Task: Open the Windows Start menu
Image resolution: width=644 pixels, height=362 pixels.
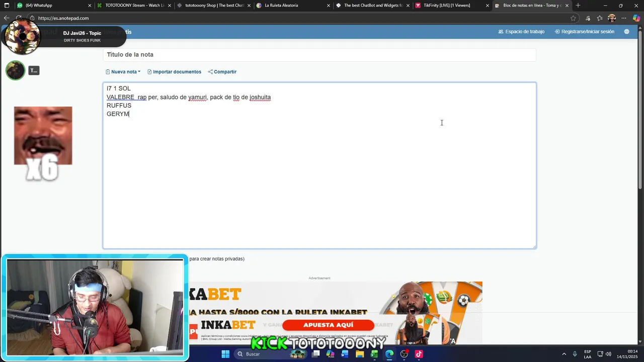Action: [x=225, y=354]
